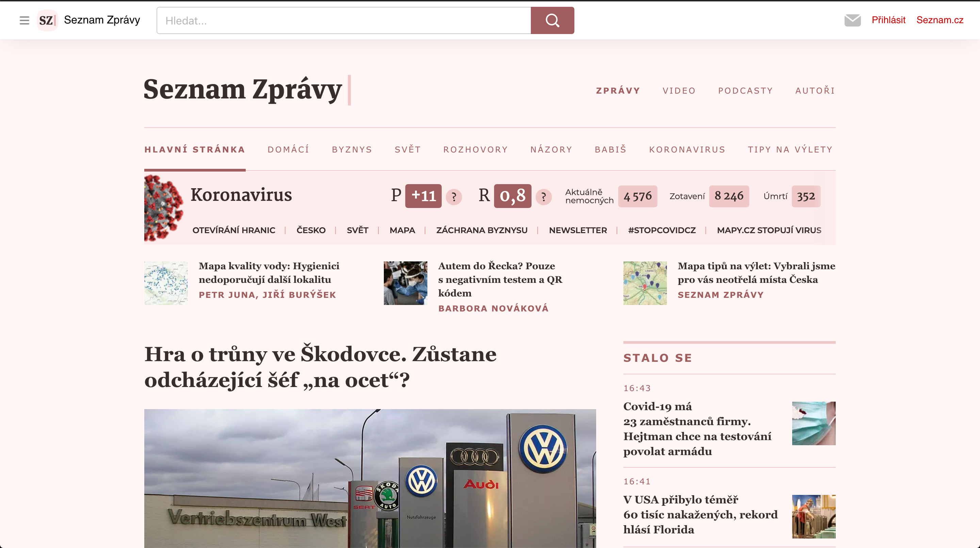Screen dimensions: 980x548
Task: Select the PODCASTY top section
Action: 745,91
